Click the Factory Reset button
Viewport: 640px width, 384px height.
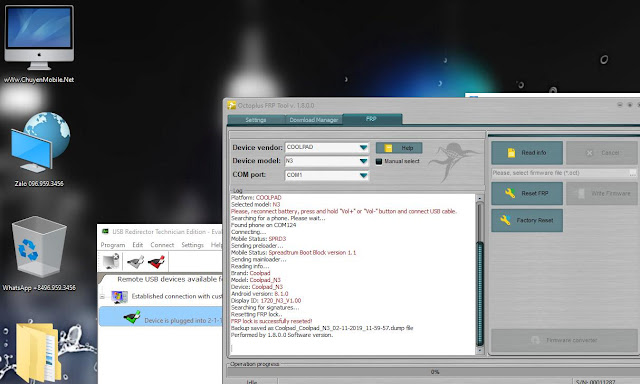tap(527, 220)
